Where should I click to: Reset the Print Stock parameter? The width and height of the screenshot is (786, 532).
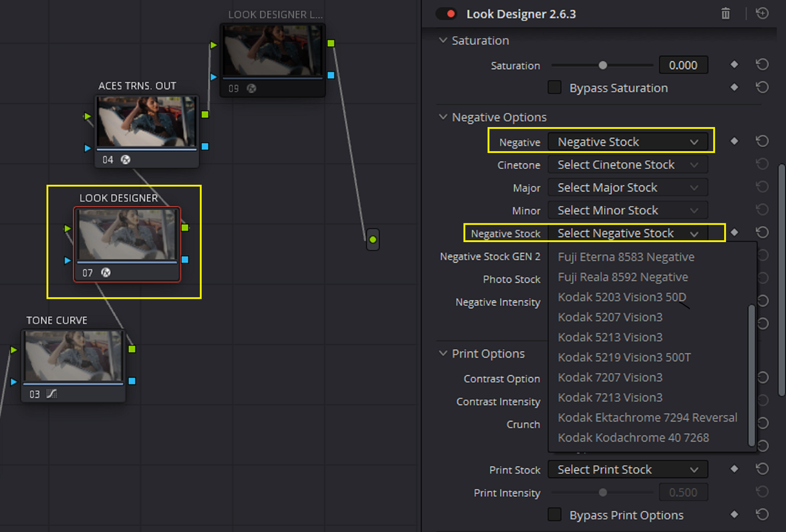762,468
